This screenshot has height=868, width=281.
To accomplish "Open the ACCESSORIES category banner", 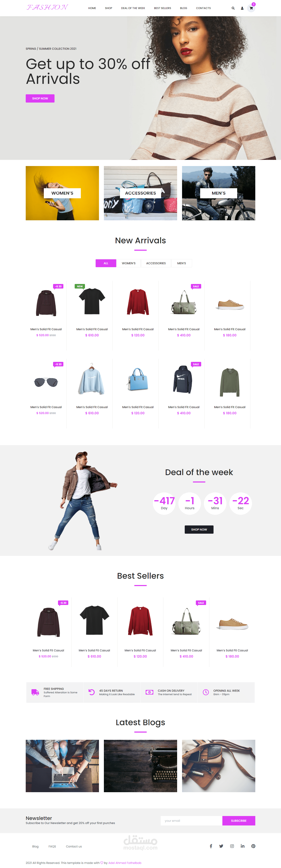I will coord(140,193).
